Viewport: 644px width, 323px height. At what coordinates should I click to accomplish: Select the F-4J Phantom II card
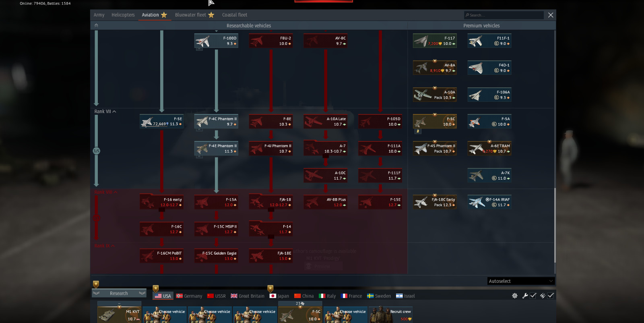point(271,148)
